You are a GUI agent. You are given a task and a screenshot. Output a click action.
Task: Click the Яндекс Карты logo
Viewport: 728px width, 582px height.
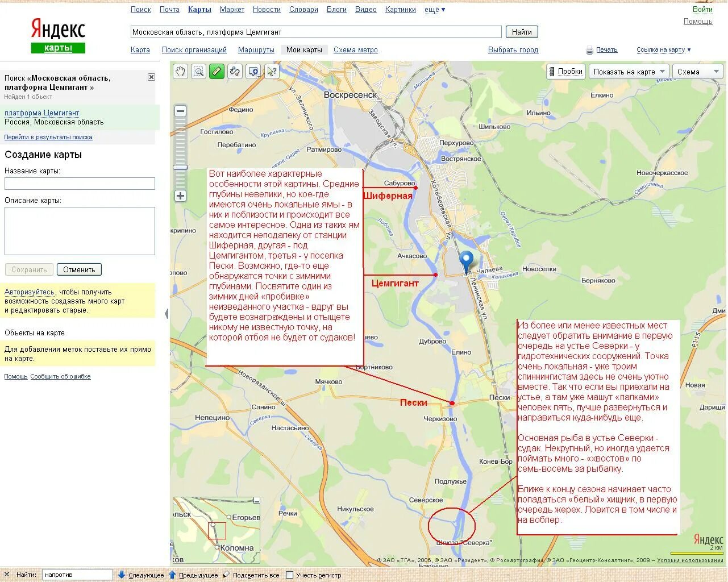(x=58, y=36)
